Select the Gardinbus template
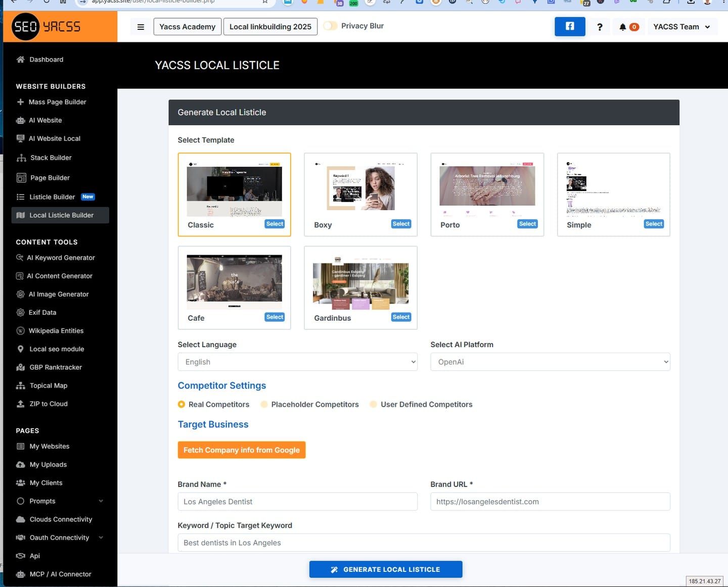This screenshot has height=587, width=728. coord(401,317)
